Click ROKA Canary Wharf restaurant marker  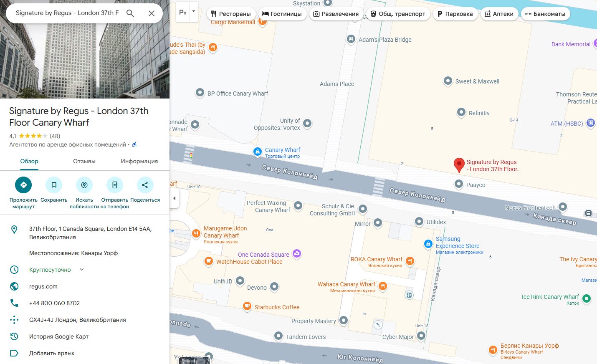[410, 261]
